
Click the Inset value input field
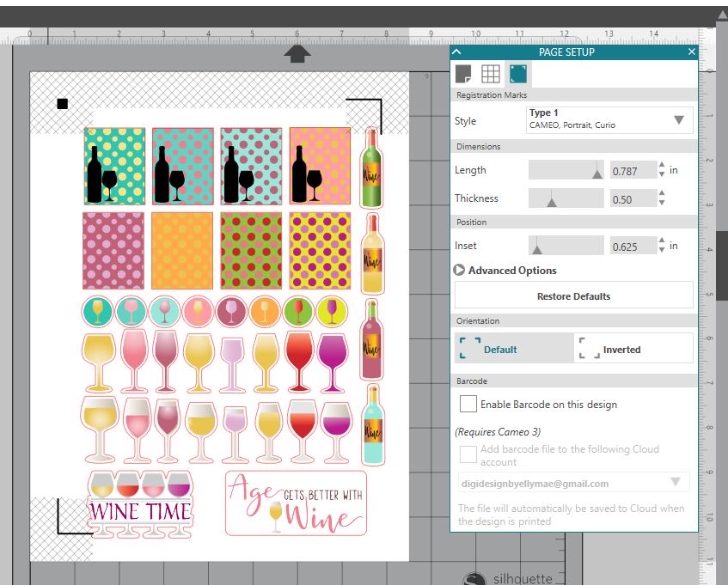631,247
